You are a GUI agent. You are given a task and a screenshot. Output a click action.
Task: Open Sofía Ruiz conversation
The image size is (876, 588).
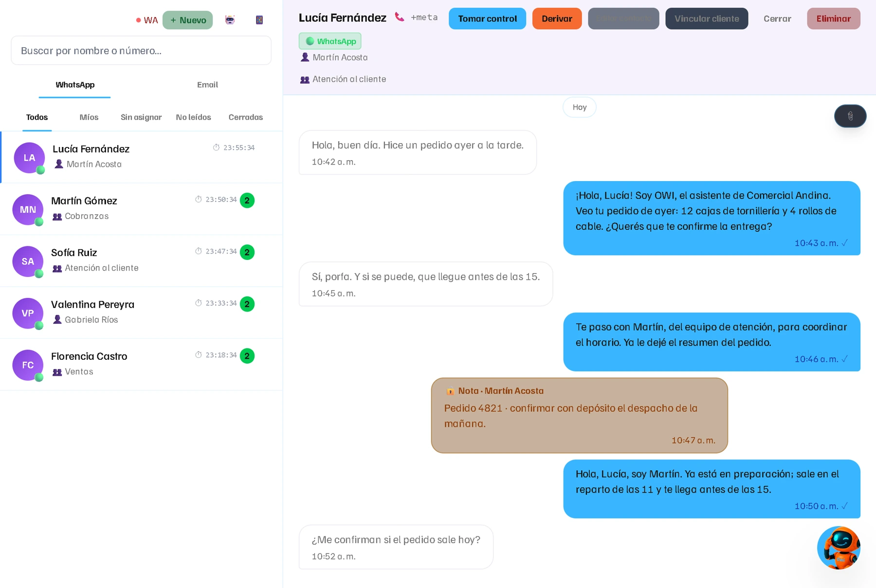click(141, 261)
